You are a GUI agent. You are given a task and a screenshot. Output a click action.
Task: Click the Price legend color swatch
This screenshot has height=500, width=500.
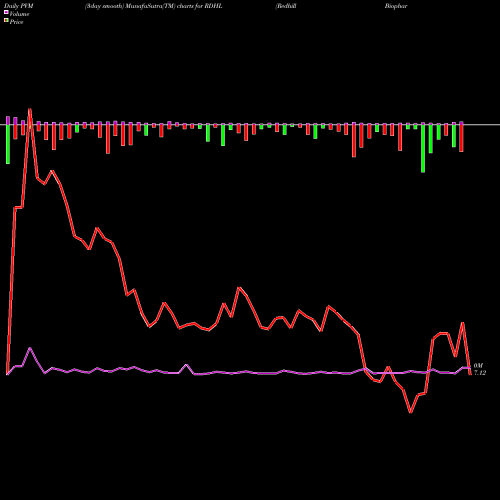coord(6,21)
